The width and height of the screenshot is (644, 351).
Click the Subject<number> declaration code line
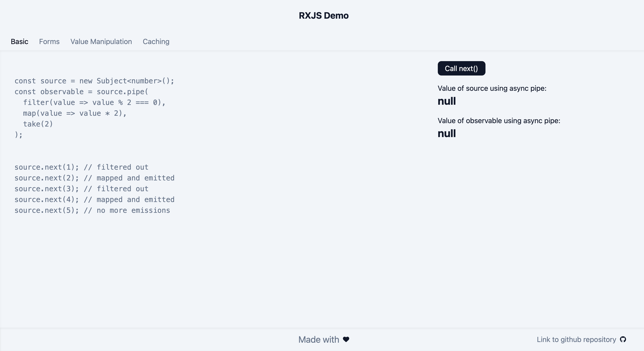pyautogui.click(x=94, y=81)
